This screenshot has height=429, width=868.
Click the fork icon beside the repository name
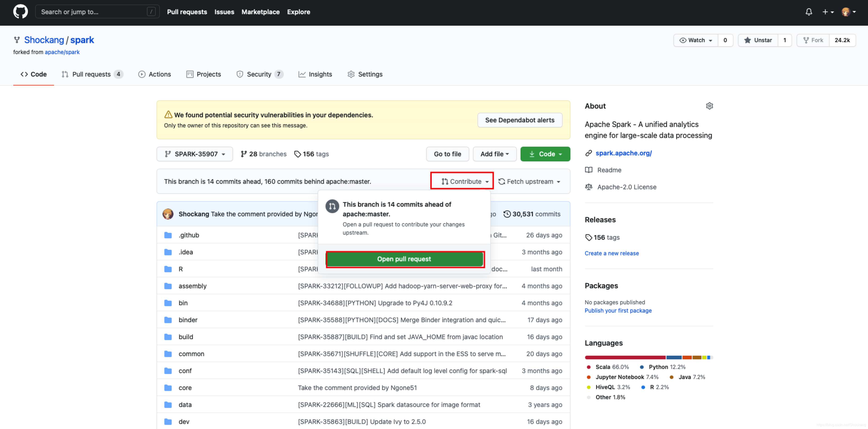tap(17, 40)
